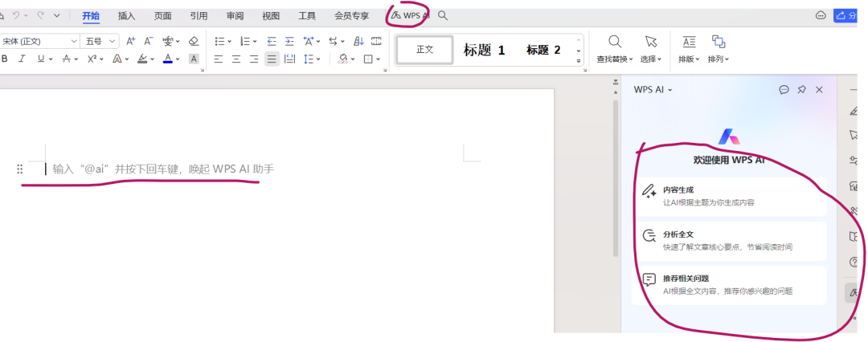
Task: Apply the 标题 2 style
Action: point(543,51)
